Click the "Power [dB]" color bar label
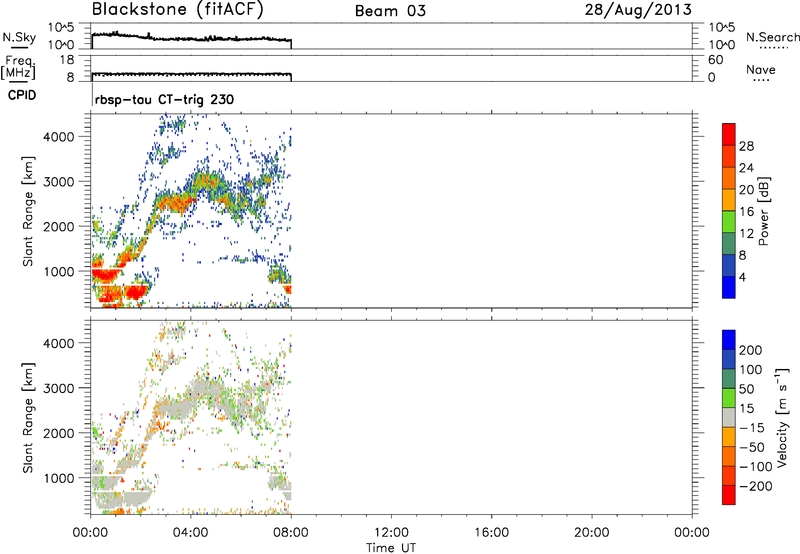The image size is (800, 554). [763, 211]
